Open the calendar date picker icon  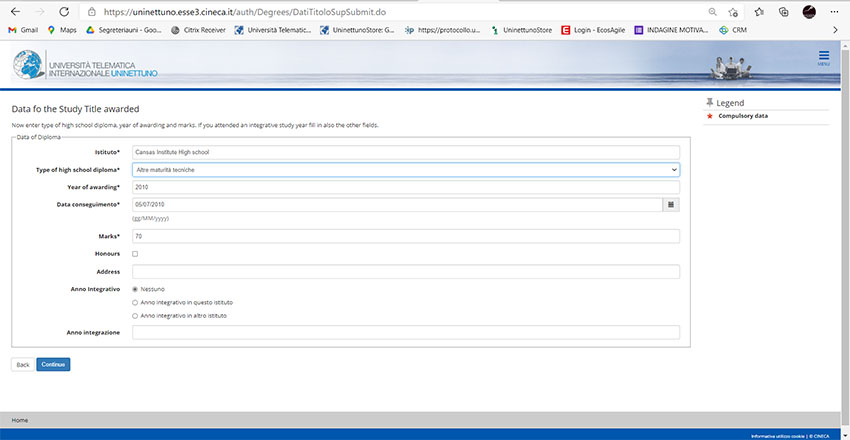(671, 204)
